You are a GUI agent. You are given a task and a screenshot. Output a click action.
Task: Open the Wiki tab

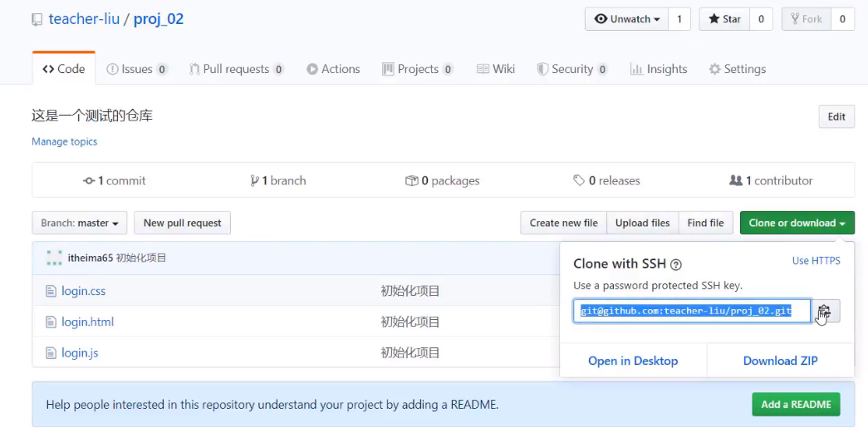[x=496, y=69]
